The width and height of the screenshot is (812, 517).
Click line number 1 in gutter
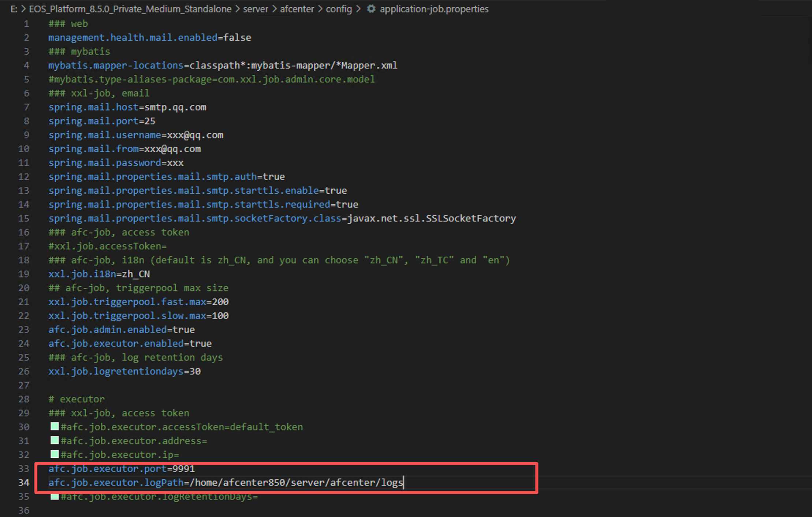click(26, 24)
